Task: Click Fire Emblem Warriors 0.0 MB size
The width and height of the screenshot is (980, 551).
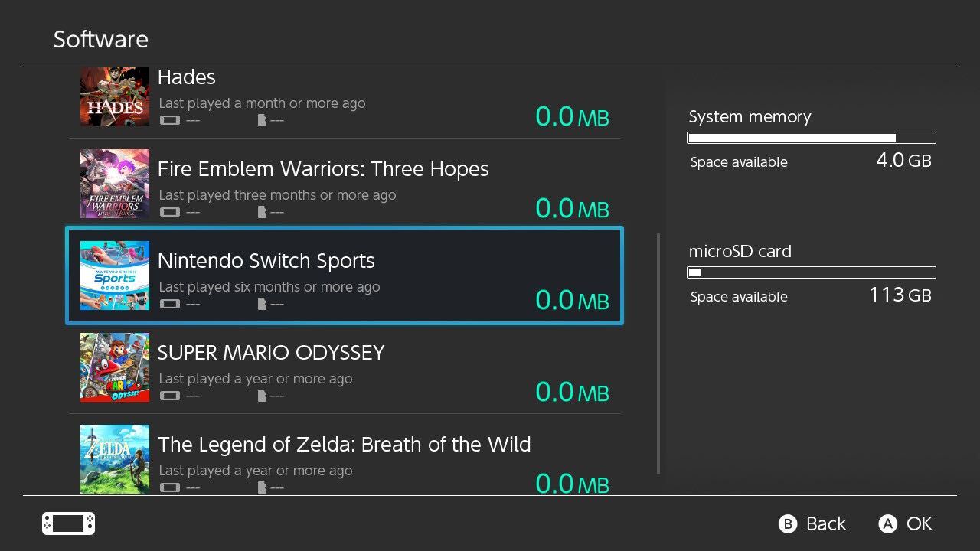Action: click(x=572, y=209)
